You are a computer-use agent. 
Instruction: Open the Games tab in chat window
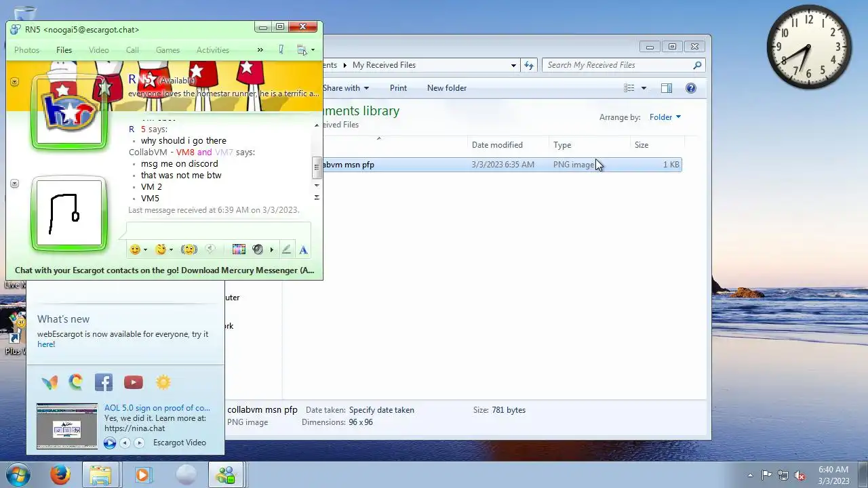[167, 50]
